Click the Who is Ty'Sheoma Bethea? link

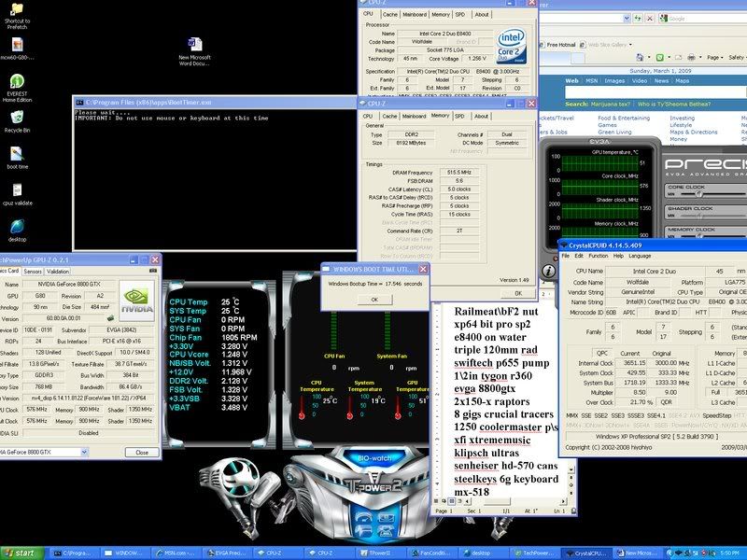tap(674, 104)
